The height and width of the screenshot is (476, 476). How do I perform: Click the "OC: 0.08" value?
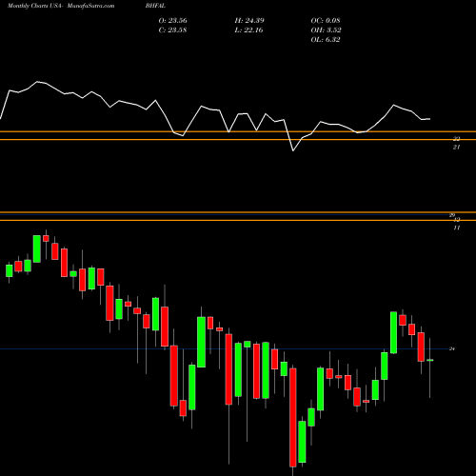tap(326, 21)
